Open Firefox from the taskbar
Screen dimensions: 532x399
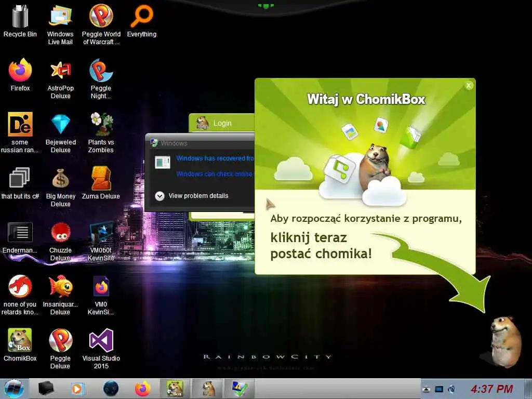pos(142,389)
